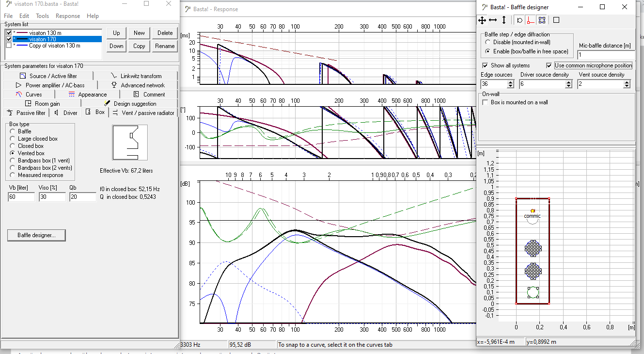Viewport: 644px width, 354px height.
Task: Uncheck the visaton 130 m system checkbox
Action: pyautogui.click(x=9, y=33)
